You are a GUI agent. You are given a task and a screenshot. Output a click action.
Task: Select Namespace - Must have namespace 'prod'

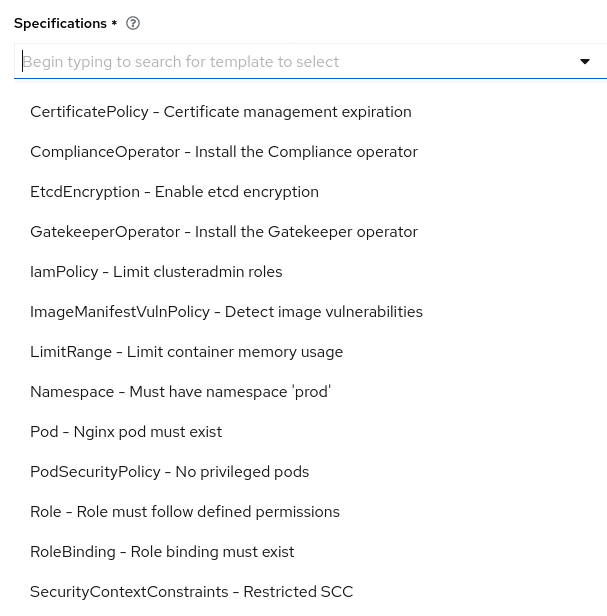pyautogui.click(x=181, y=392)
